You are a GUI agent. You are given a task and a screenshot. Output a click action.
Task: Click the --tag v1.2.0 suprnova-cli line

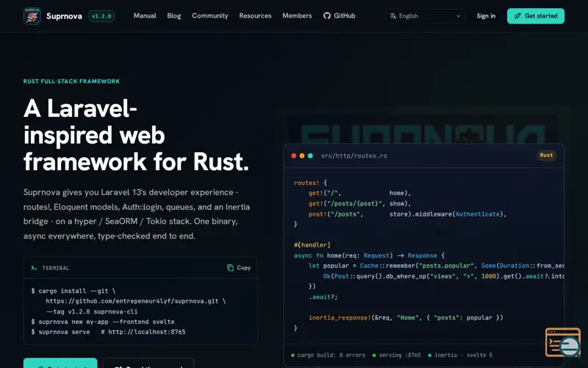[x=92, y=311]
